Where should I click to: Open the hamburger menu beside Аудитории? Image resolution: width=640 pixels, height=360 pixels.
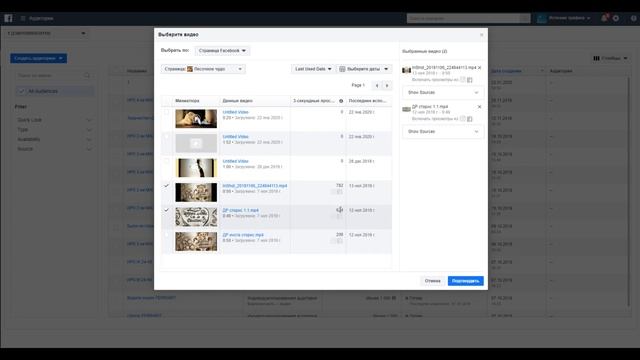click(23, 18)
